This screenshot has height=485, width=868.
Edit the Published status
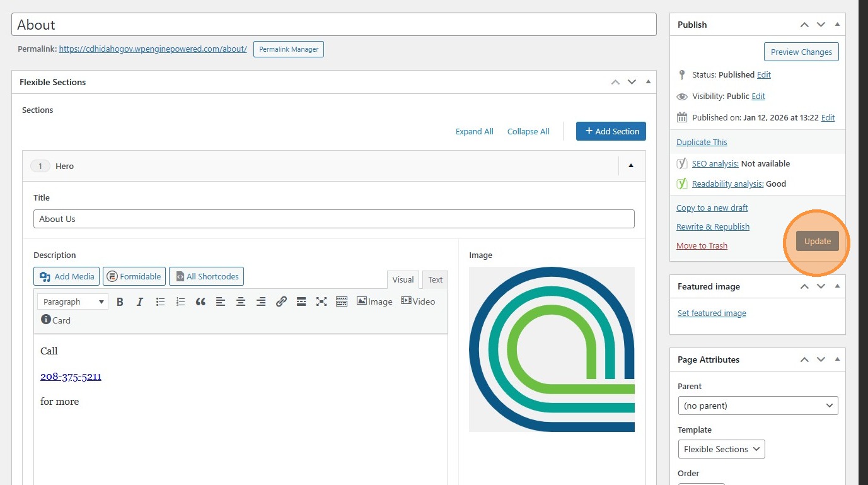[x=764, y=74]
